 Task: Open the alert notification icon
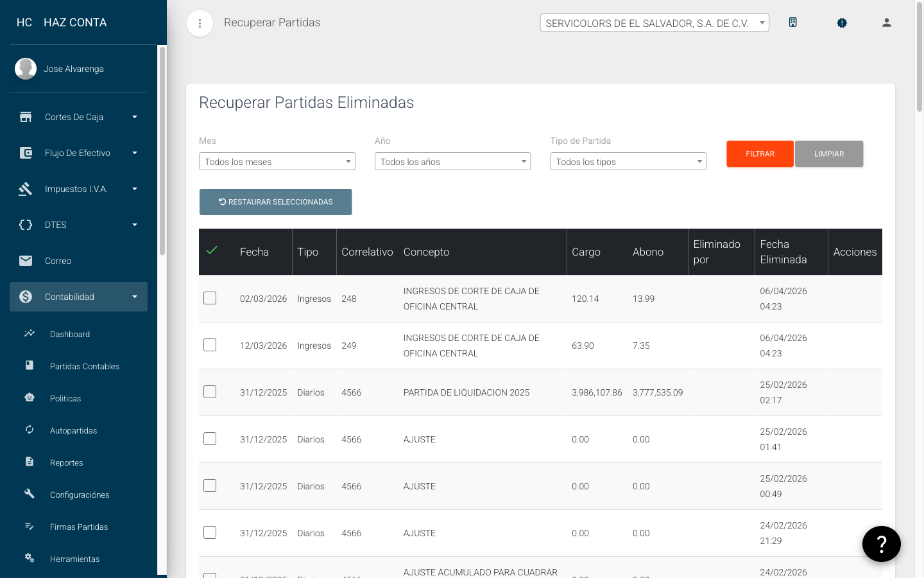(x=842, y=22)
